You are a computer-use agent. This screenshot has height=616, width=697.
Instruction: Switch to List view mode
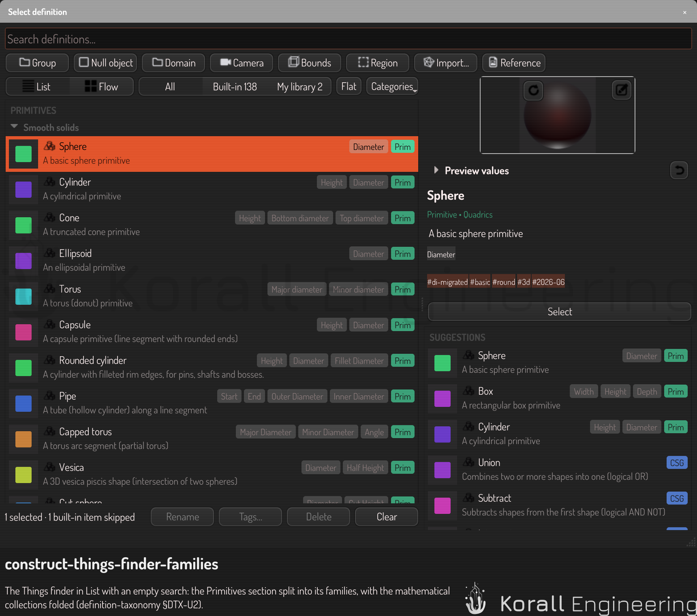[x=38, y=86]
